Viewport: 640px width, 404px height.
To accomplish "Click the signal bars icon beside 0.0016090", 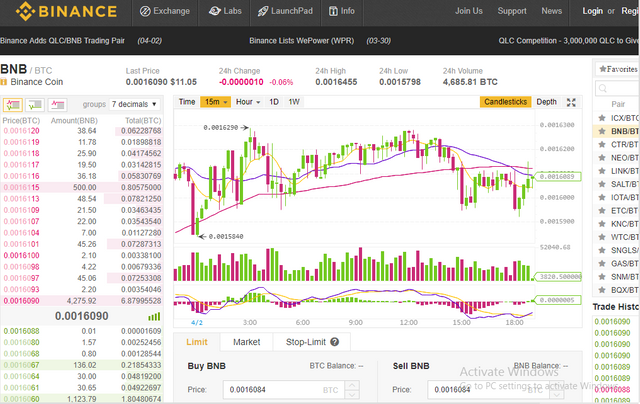I will (154, 316).
